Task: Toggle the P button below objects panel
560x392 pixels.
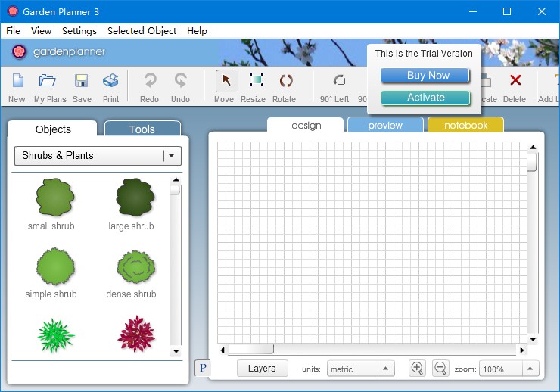Action: [202, 369]
